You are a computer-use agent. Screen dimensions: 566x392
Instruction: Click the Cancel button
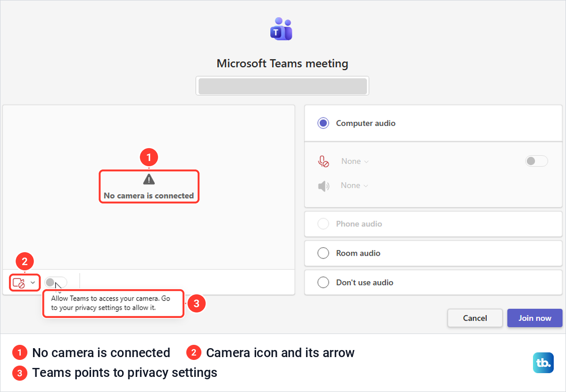tap(474, 318)
